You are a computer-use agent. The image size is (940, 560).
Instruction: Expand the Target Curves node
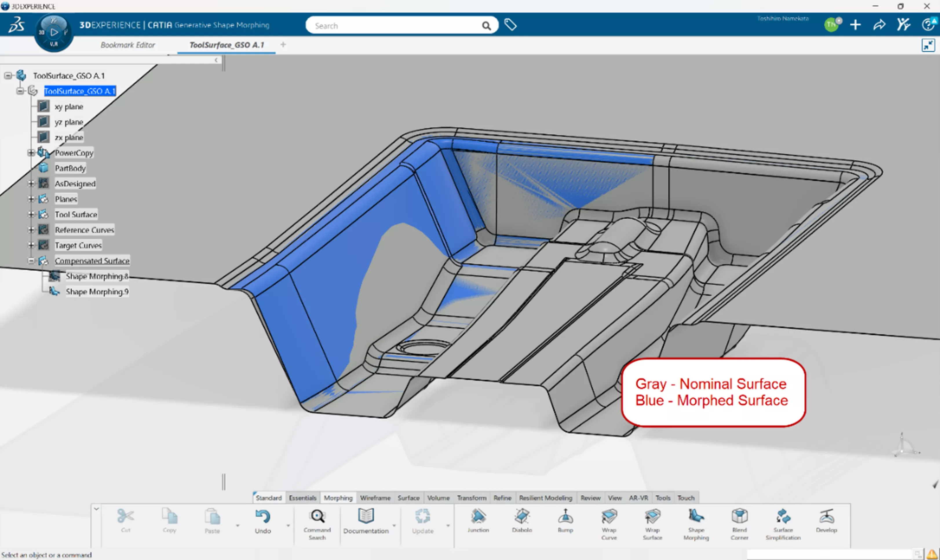pos(31,245)
